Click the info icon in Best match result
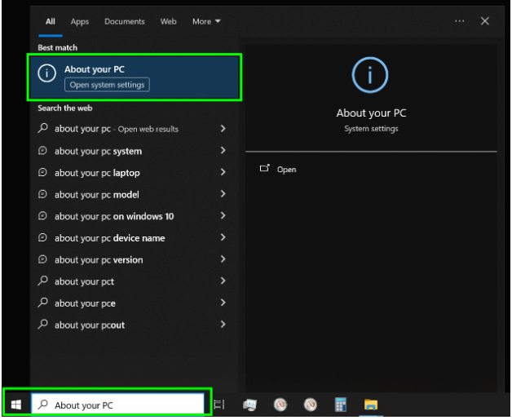 46,73
